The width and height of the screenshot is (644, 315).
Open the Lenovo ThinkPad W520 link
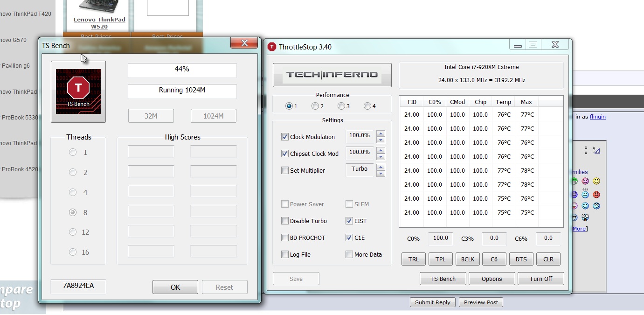click(x=99, y=23)
